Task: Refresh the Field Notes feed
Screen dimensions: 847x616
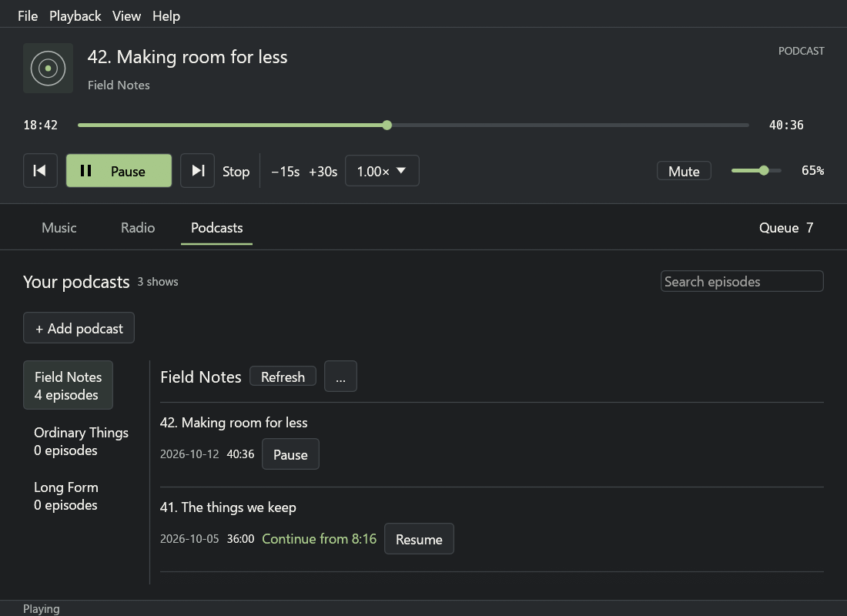Action: click(283, 377)
